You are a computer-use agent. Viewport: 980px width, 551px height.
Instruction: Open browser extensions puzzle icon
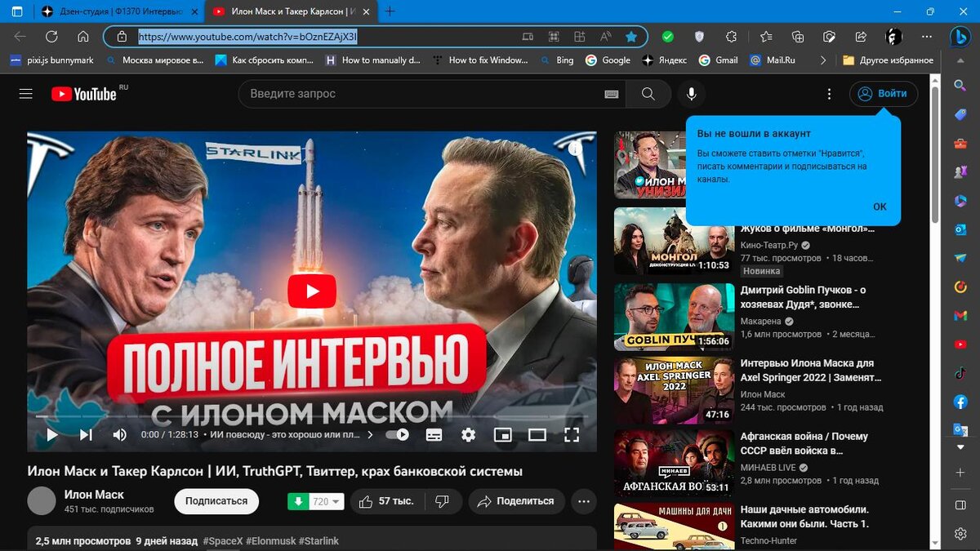click(732, 37)
